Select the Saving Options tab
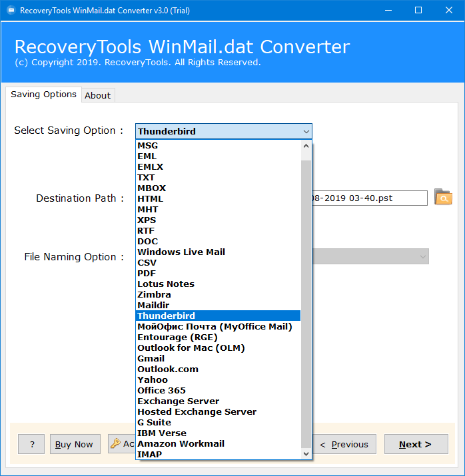Viewport: 465px width, 476px height. tap(43, 95)
